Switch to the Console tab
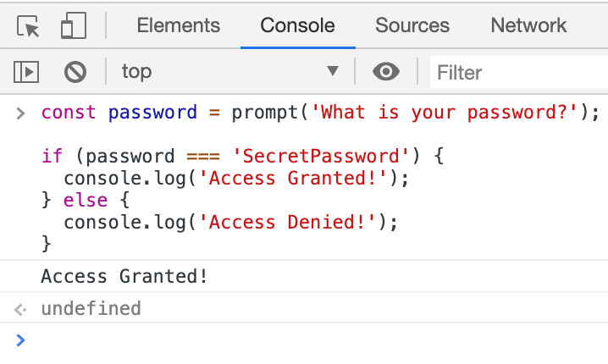 (297, 25)
